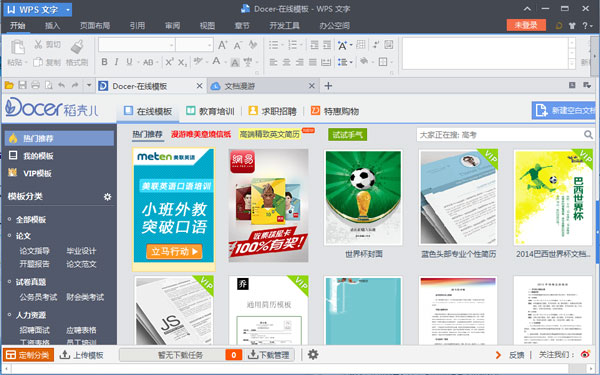Open the 求职招聘 template category
The width and height of the screenshot is (600, 375).
(x=272, y=111)
